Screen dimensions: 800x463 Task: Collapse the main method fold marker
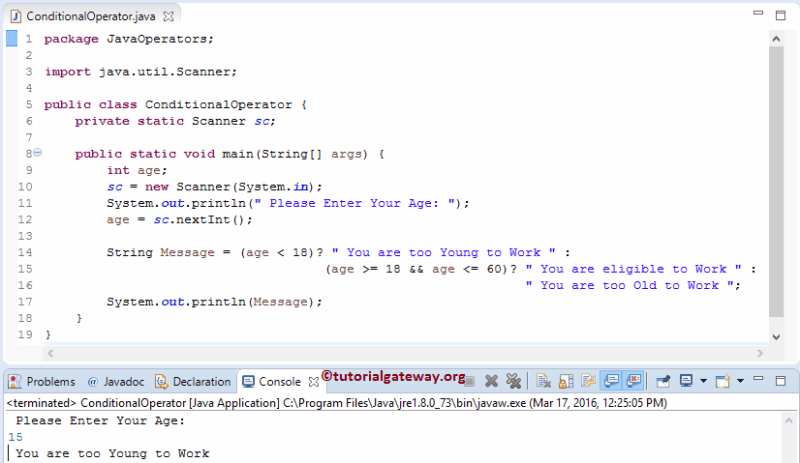(x=38, y=153)
